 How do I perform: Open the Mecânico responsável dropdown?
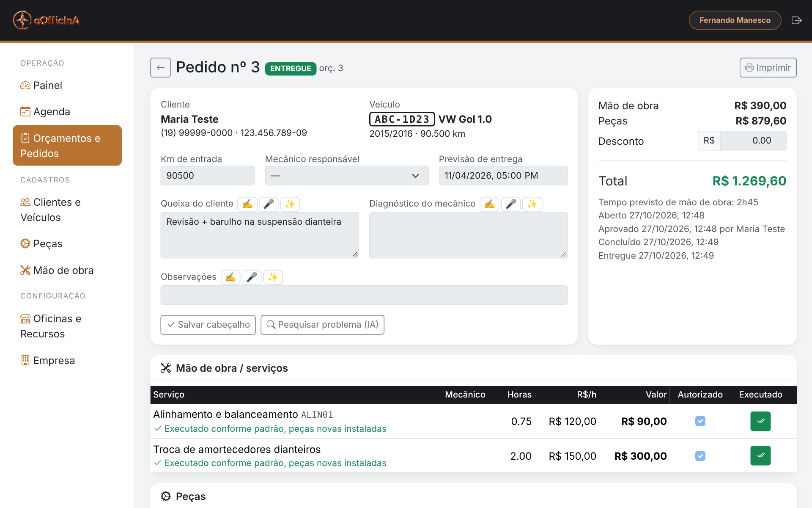[347, 176]
